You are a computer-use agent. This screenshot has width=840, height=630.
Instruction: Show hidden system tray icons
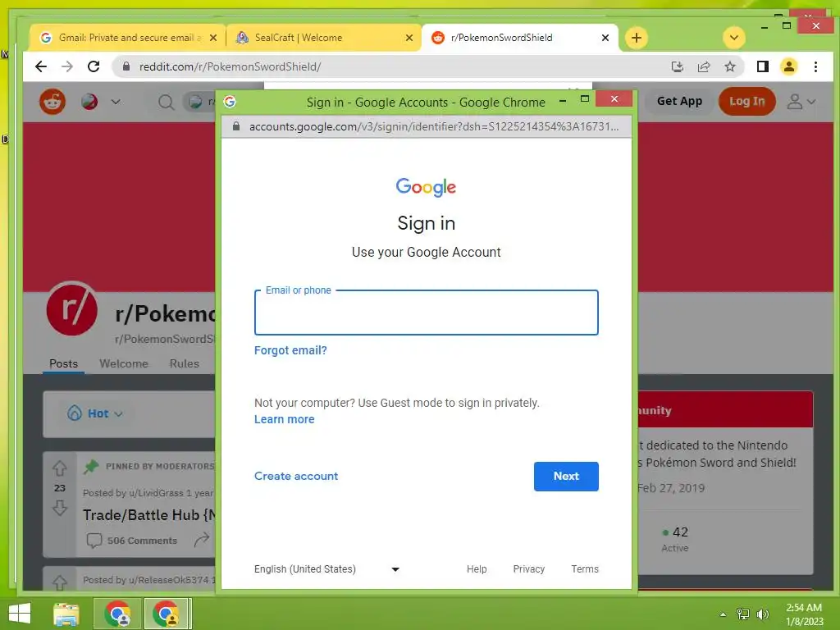click(724, 614)
